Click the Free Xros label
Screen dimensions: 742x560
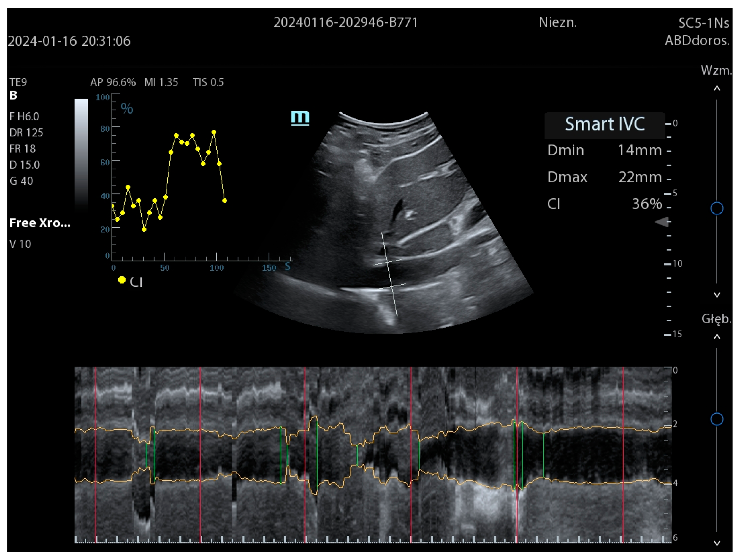tap(40, 223)
